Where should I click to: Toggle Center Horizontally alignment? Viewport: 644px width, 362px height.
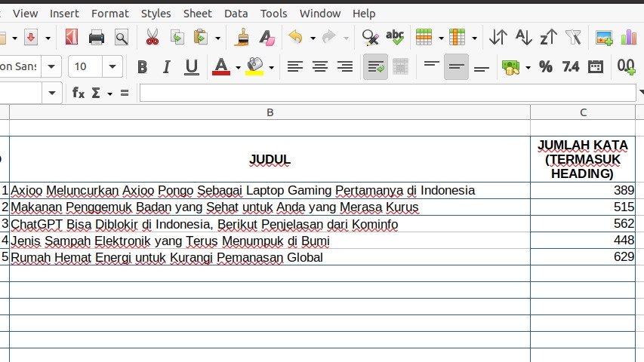(x=320, y=66)
